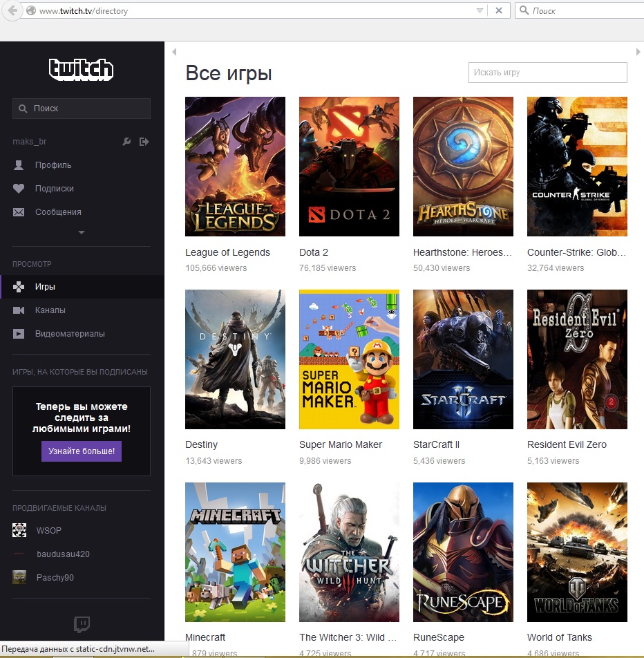Open the StarCraft II title link
Screen dimensions: 644x658
pyautogui.click(x=436, y=444)
